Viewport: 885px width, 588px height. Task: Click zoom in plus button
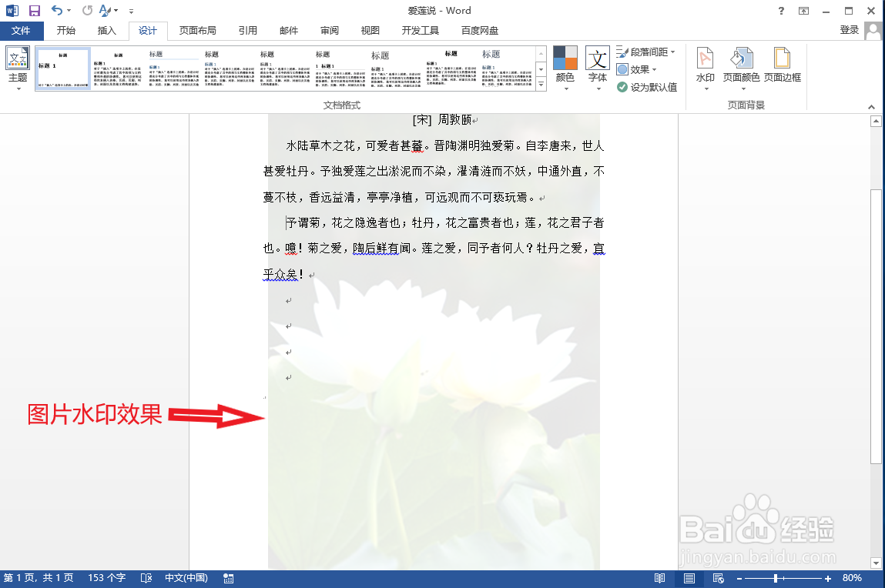tap(828, 579)
